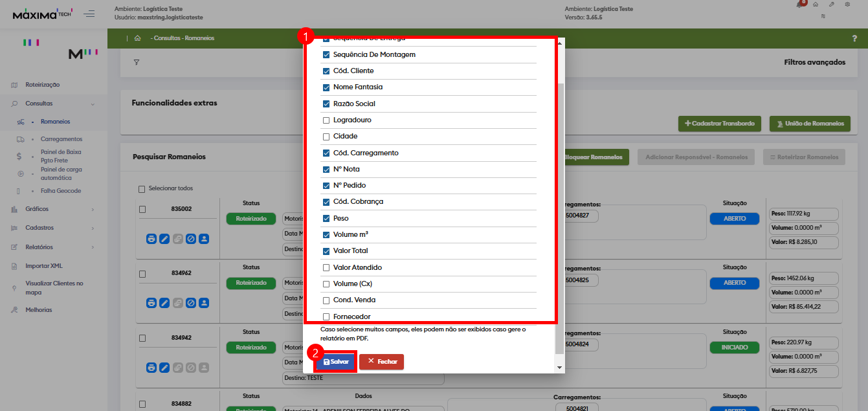The image size is (868, 411).
Task: Enable the Cidade field checkbox
Action: tap(326, 137)
